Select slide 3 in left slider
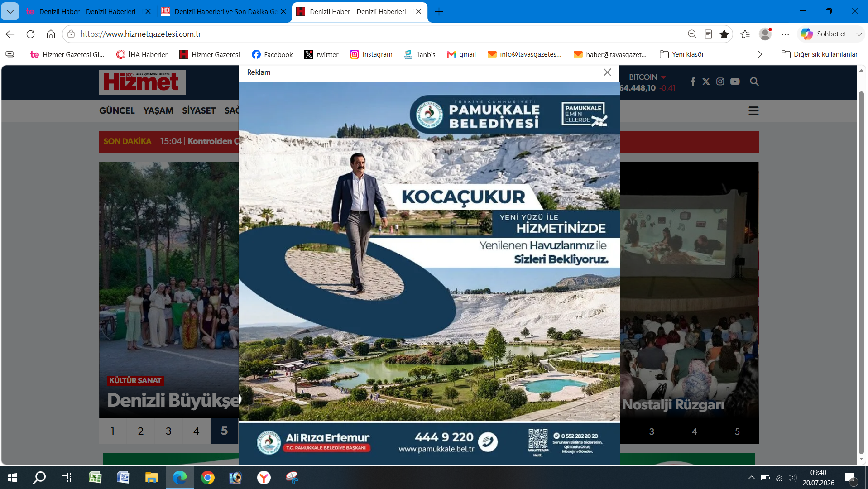868x489 pixels. click(168, 431)
